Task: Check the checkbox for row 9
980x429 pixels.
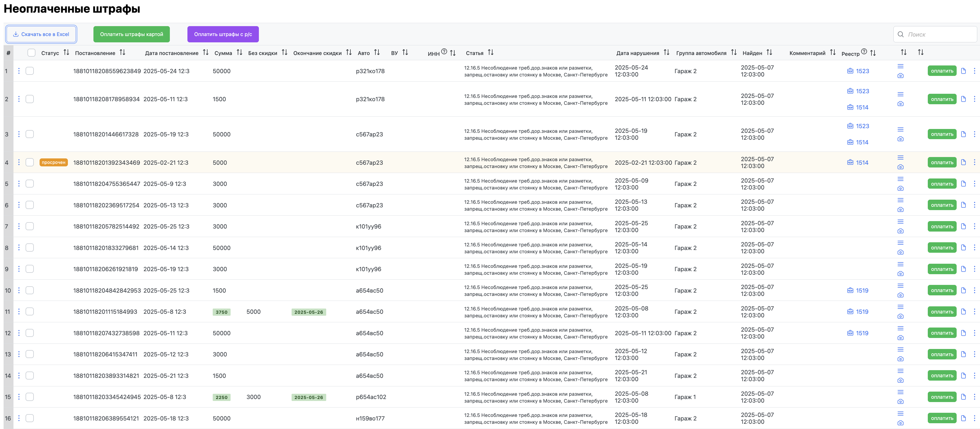Action: tap(30, 269)
